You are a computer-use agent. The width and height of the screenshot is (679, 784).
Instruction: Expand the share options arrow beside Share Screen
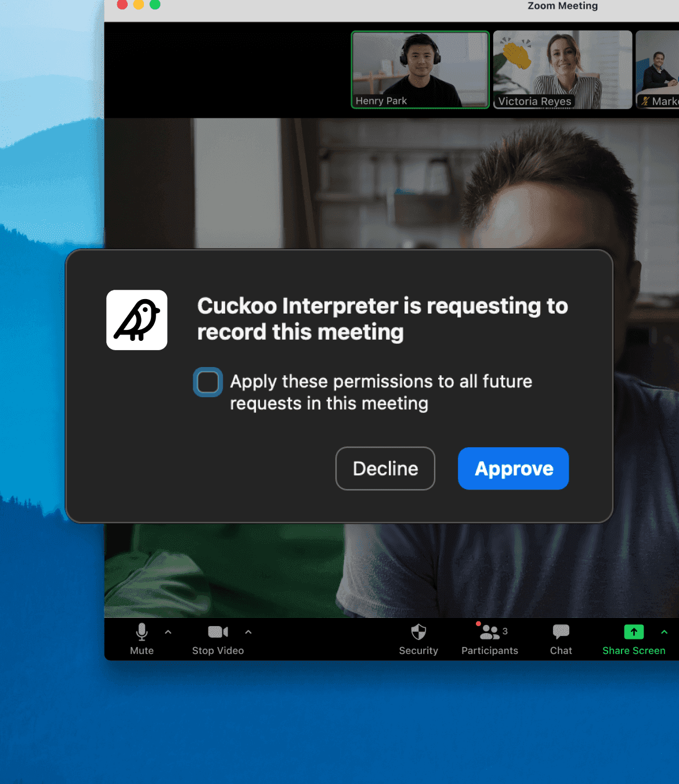click(664, 632)
